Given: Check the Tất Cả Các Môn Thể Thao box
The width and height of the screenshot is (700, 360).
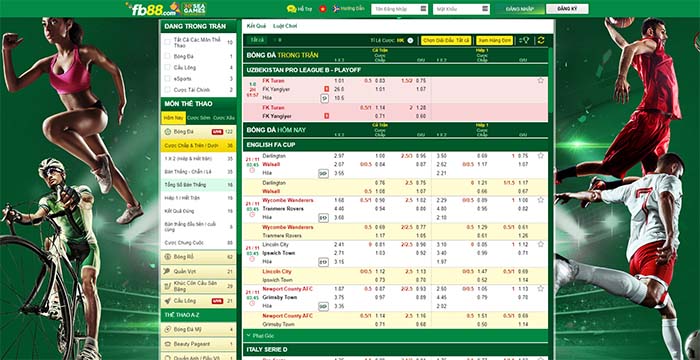Looking at the screenshot, I should 167,42.
